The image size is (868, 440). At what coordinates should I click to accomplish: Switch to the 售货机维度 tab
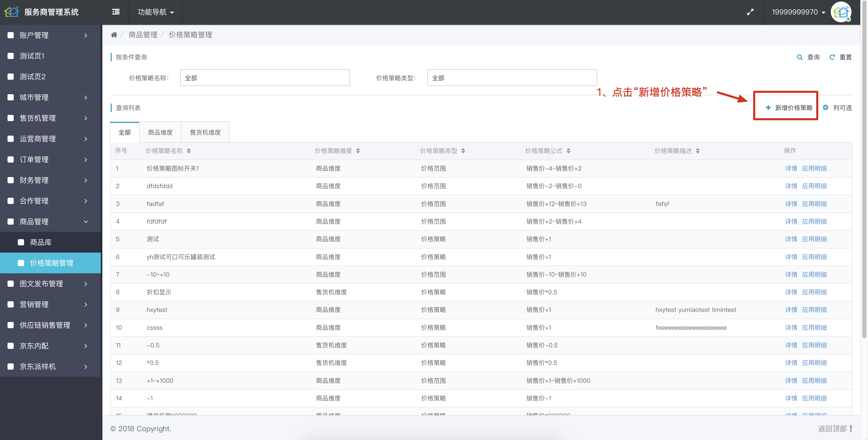[x=205, y=132]
